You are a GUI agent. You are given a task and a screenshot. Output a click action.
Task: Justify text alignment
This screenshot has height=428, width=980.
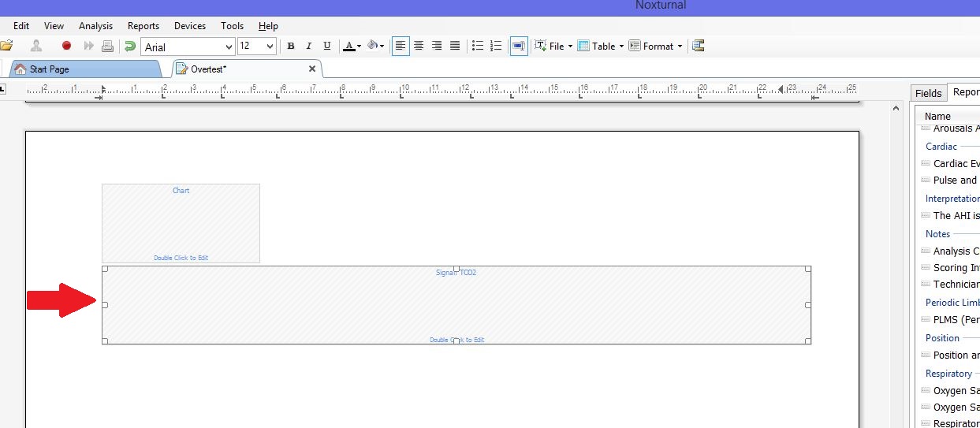point(455,46)
